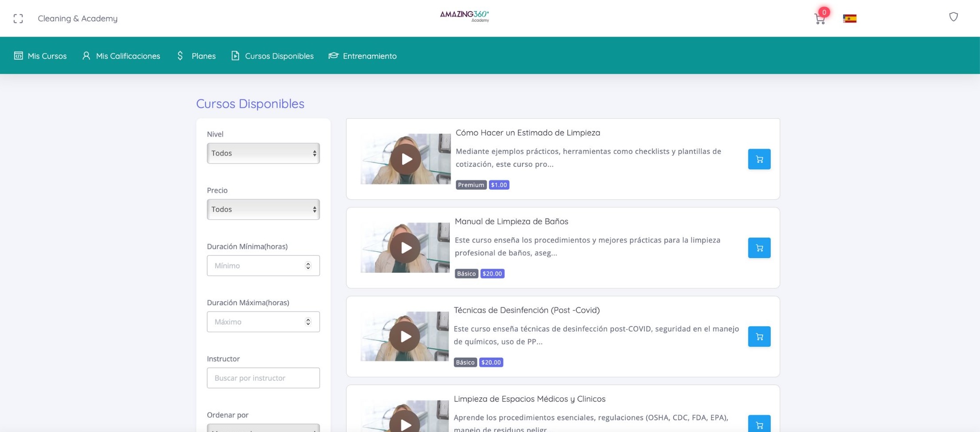The width and height of the screenshot is (980, 432).
Task: Click Básico badge on Manual de Baños
Action: click(466, 274)
